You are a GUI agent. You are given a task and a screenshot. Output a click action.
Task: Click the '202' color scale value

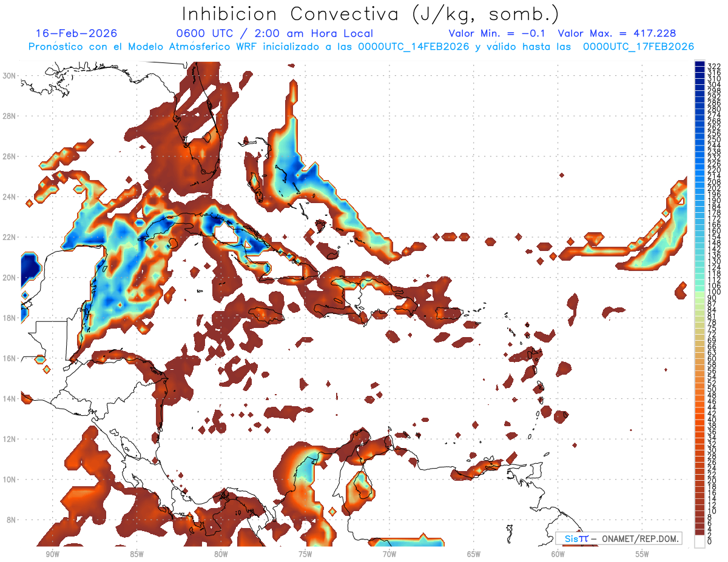pos(713,188)
